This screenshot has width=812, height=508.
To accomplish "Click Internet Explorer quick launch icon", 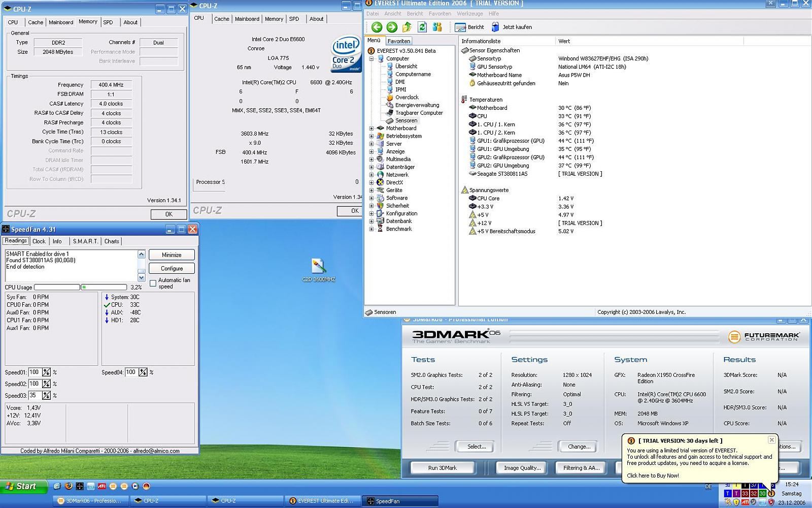I will [x=57, y=486].
